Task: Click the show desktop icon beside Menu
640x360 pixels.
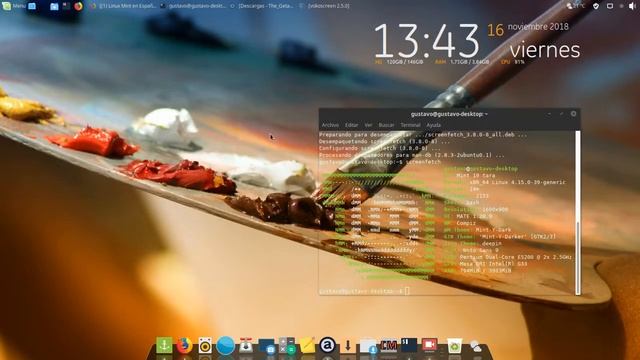Action: tap(32, 6)
